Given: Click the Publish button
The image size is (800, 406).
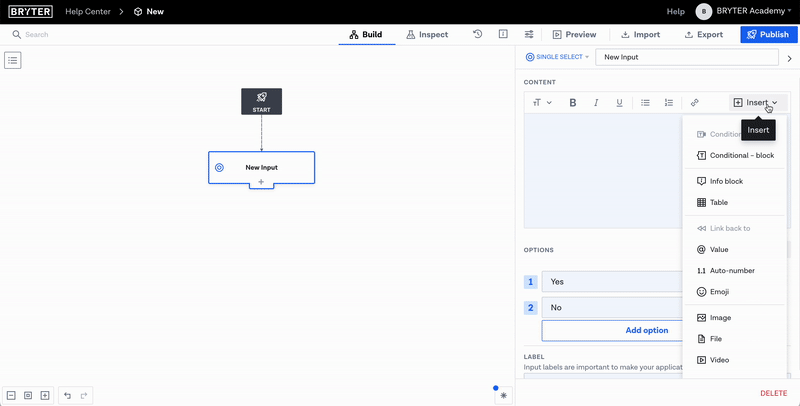Looking at the screenshot, I should pos(769,34).
